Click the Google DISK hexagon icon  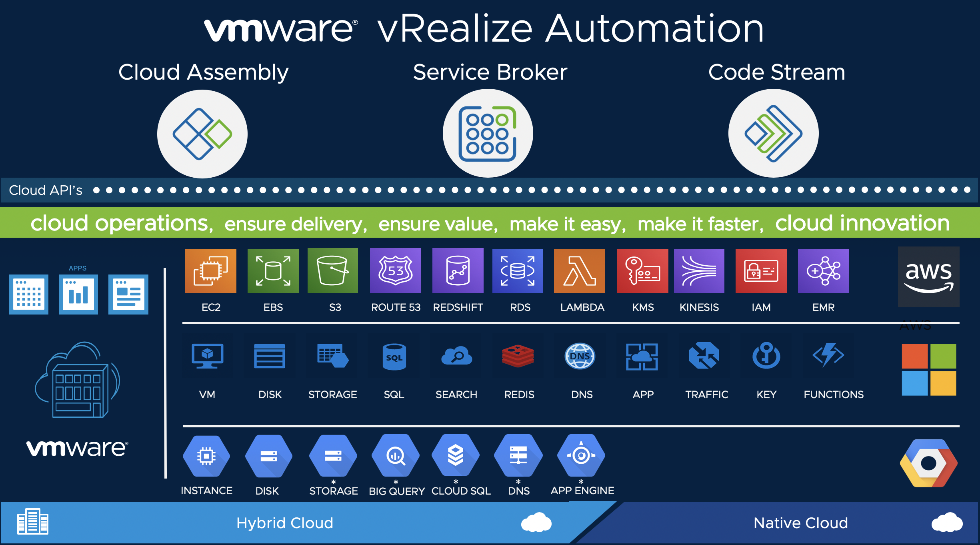click(x=269, y=456)
